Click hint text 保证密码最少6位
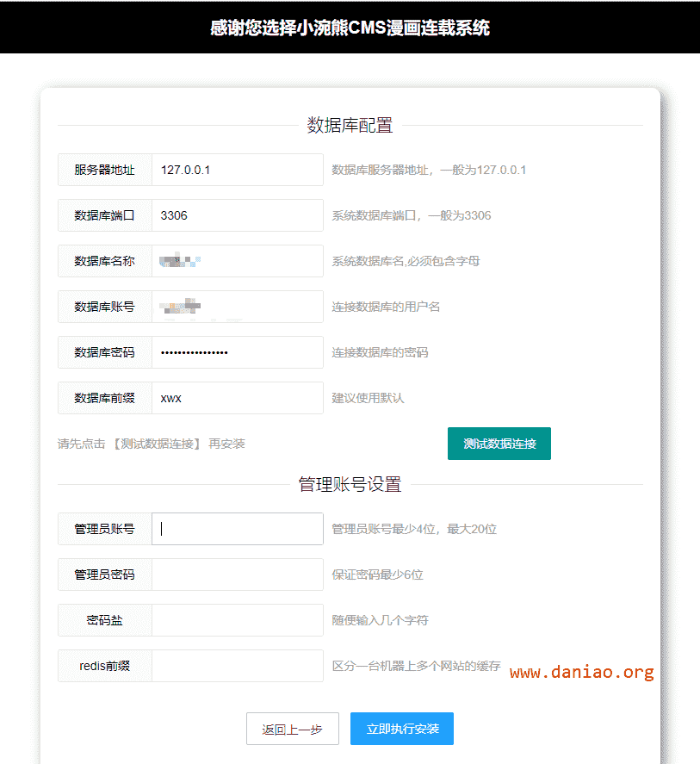700x764 pixels. tap(377, 575)
